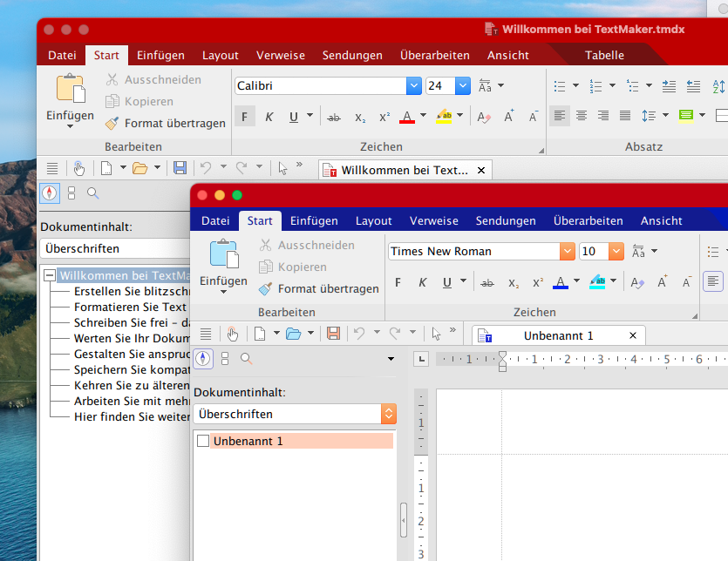Open blue font color arrow in front window
Screen dimensions: 728x561
point(576,280)
